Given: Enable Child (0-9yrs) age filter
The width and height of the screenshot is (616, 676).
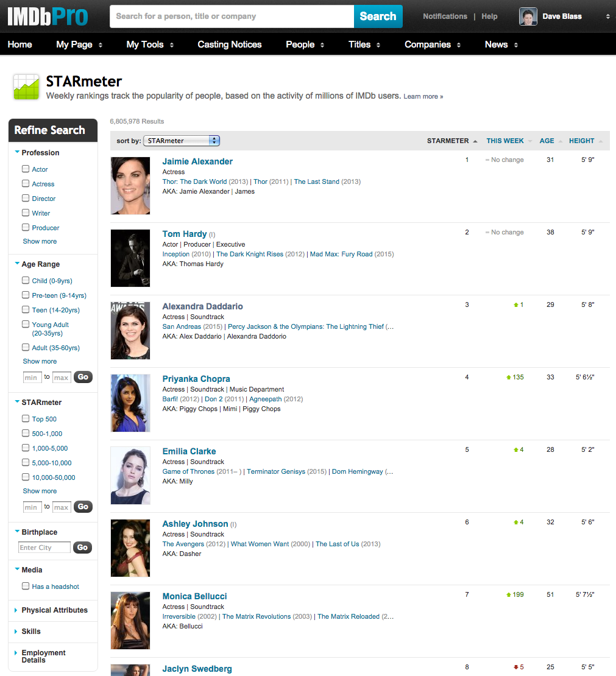Looking at the screenshot, I should click(x=26, y=281).
